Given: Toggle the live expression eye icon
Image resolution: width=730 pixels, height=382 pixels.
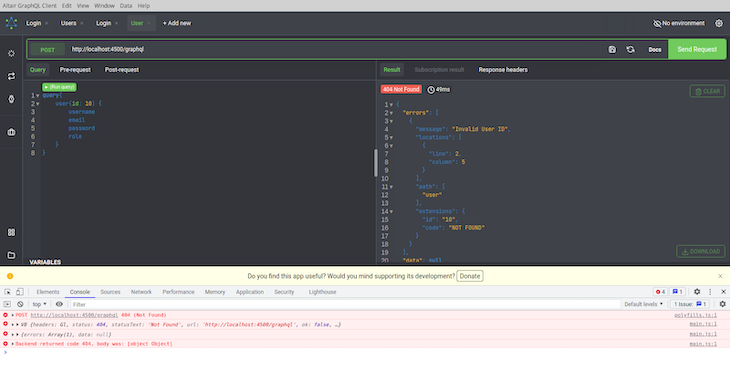Looking at the screenshot, I should coord(59,304).
